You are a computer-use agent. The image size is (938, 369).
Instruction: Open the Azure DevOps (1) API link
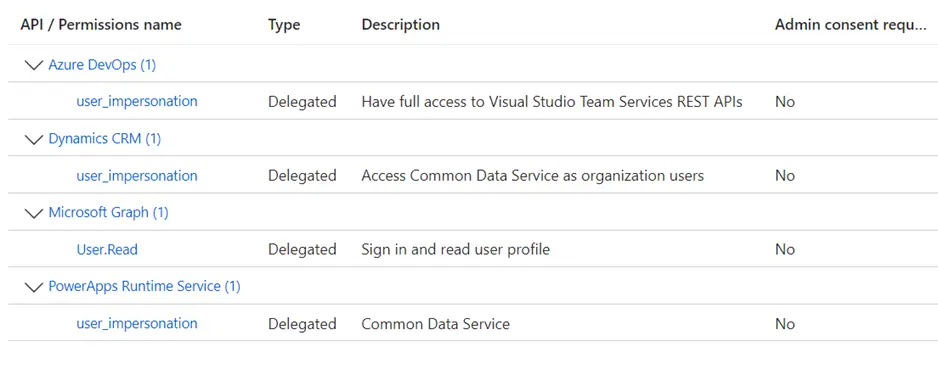102,65
